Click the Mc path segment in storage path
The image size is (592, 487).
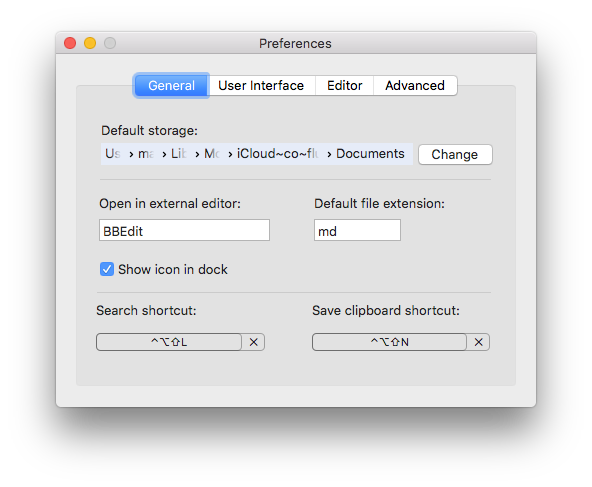pyautogui.click(x=212, y=154)
